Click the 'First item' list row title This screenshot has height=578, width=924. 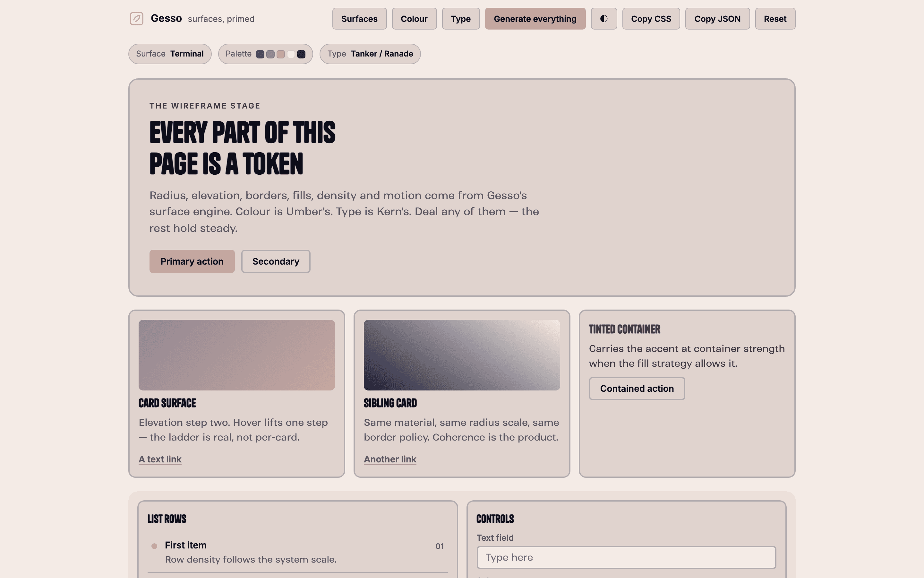point(185,545)
